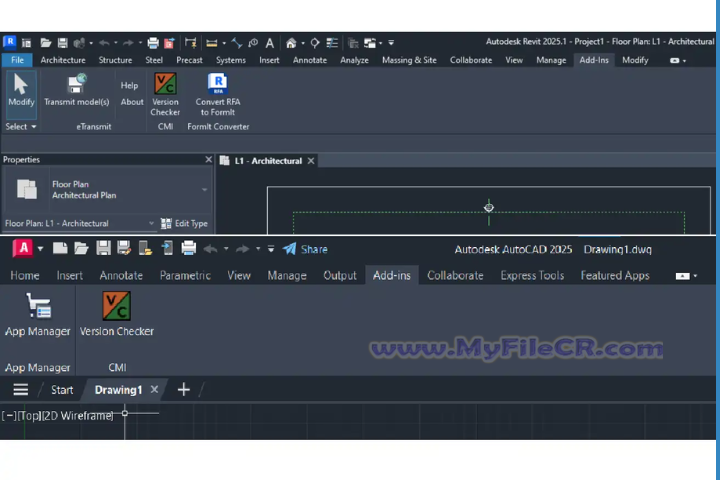Open AutoCAD undo history dropdown arrow

pos(226,249)
